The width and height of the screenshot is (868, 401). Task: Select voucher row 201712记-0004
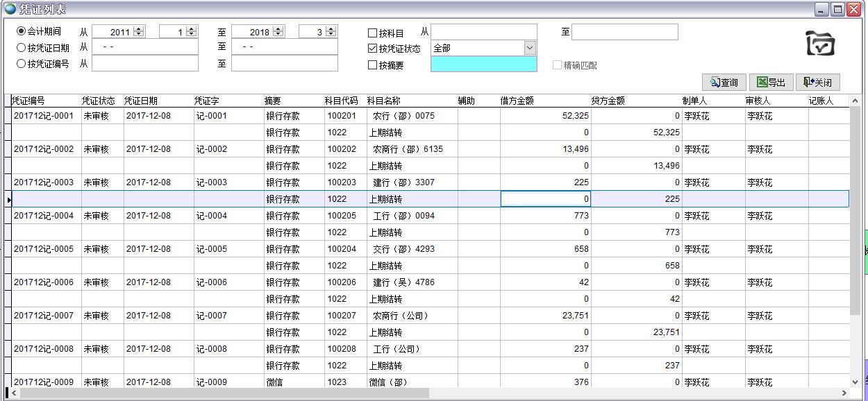(44, 216)
